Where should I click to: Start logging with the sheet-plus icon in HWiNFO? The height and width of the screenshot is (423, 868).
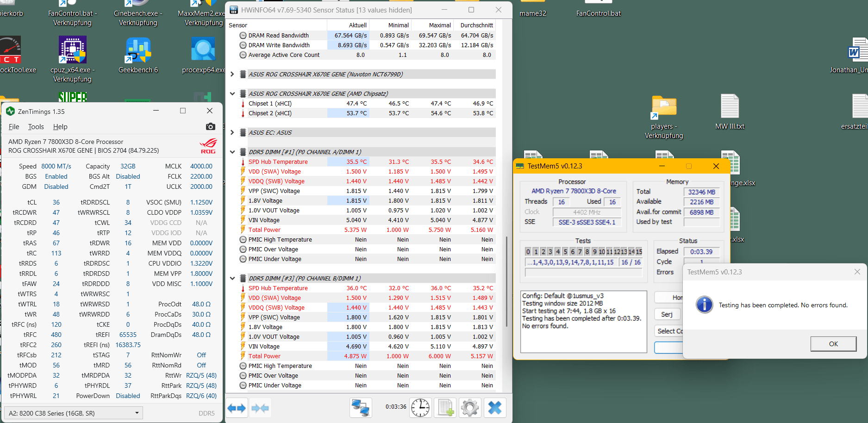click(x=445, y=408)
